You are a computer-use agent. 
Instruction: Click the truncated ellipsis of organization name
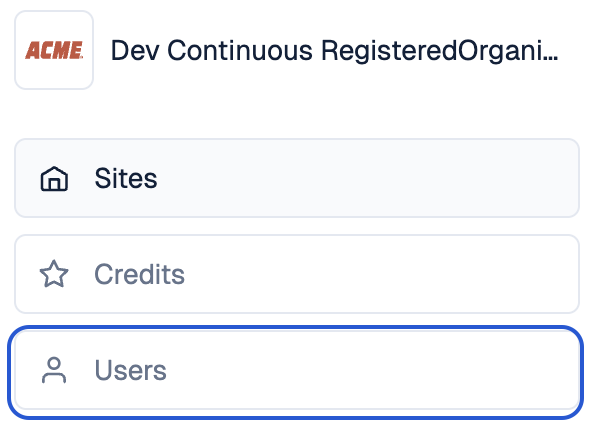[x=553, y=59]
